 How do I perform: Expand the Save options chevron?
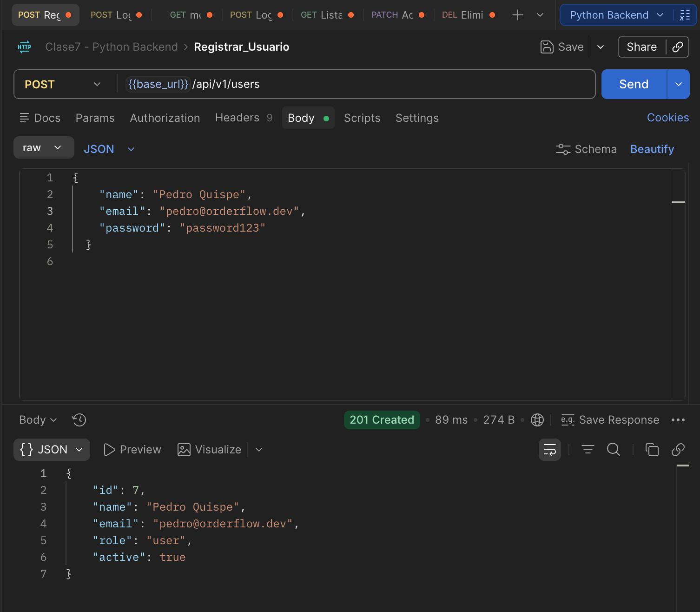point(601,47)
